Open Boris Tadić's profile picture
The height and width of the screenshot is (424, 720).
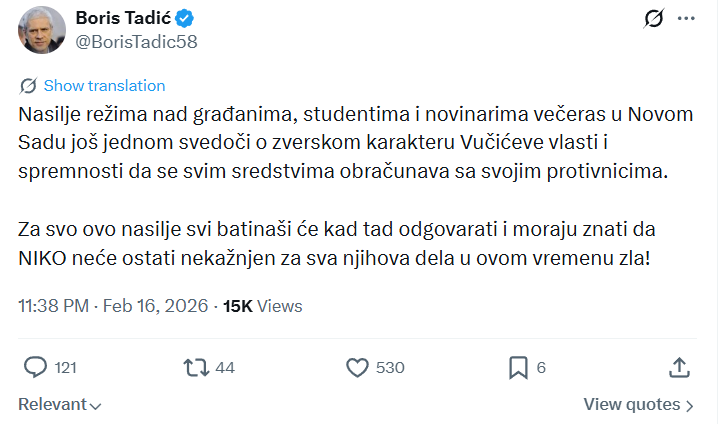pos(42,31)
